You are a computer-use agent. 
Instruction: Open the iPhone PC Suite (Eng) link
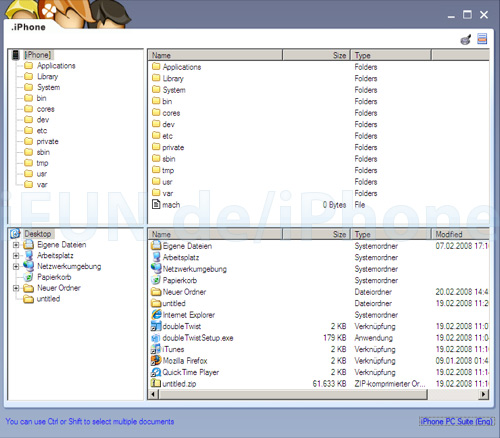pyautogui.click(x=456, y=422)
